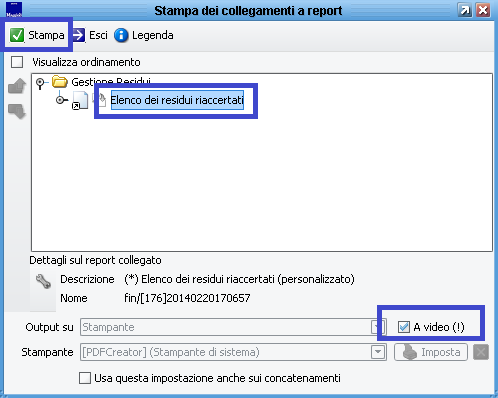Close the Stampa dei collegamenti window
The width and height of the screenshot is (498, 398).
point(483,10)
